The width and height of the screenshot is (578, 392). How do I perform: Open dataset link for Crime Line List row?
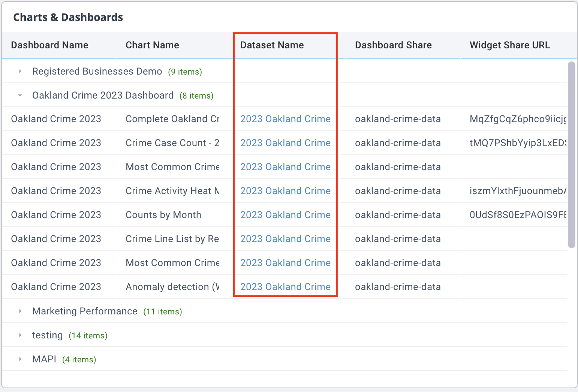click(x=285, y=239)
